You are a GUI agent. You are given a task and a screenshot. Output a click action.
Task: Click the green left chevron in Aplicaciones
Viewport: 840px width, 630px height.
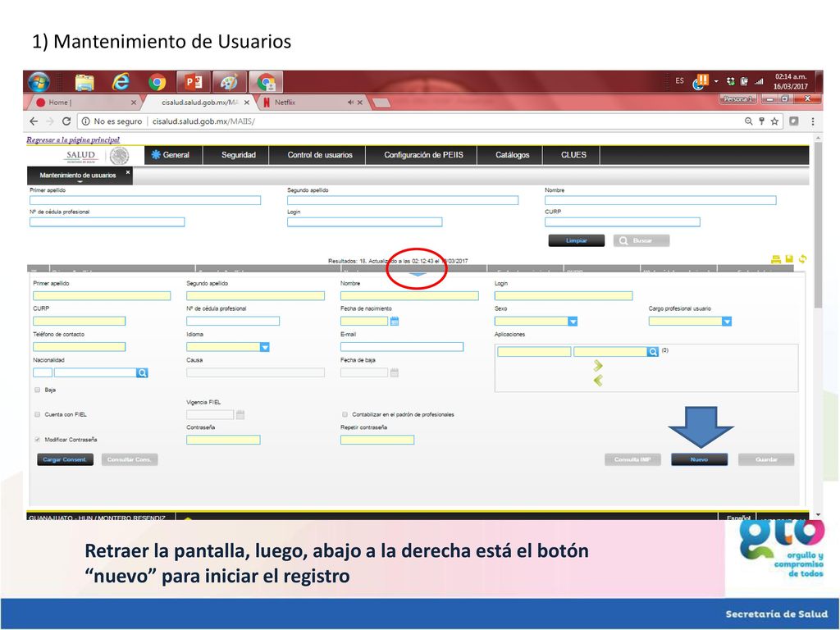598,381
